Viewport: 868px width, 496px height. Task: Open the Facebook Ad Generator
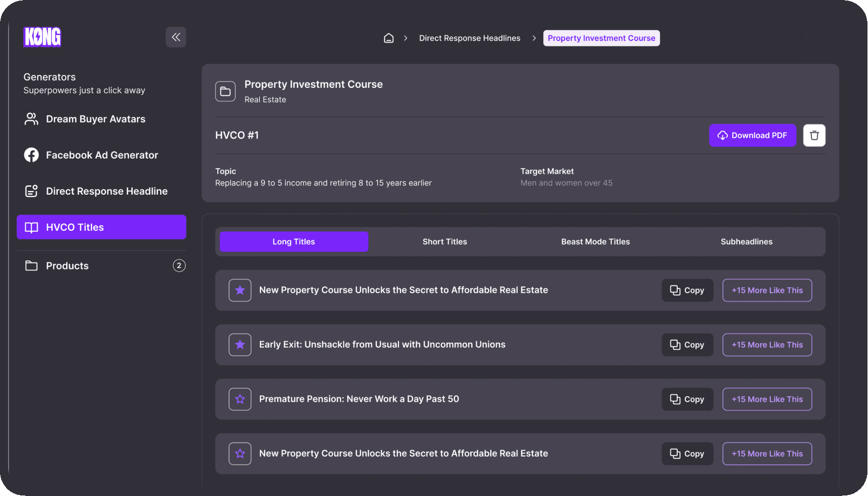pyautogui.click(x=101, y=155)
